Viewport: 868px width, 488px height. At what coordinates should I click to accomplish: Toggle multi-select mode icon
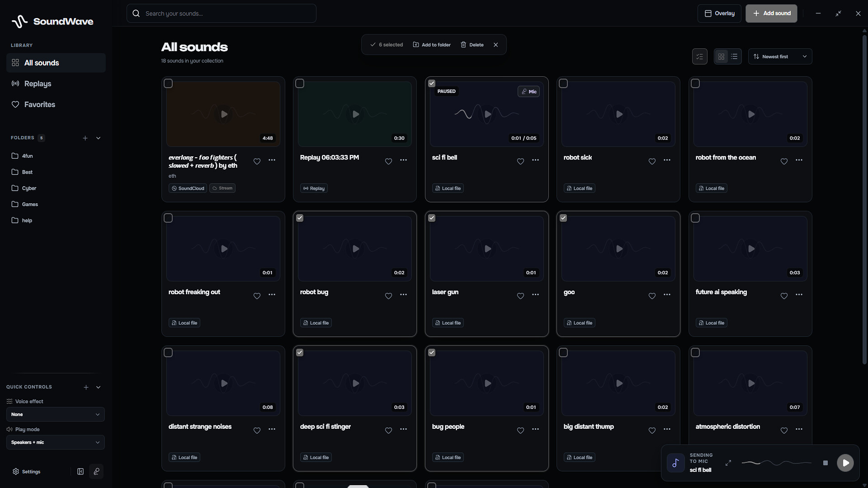[x=700, y=56]
